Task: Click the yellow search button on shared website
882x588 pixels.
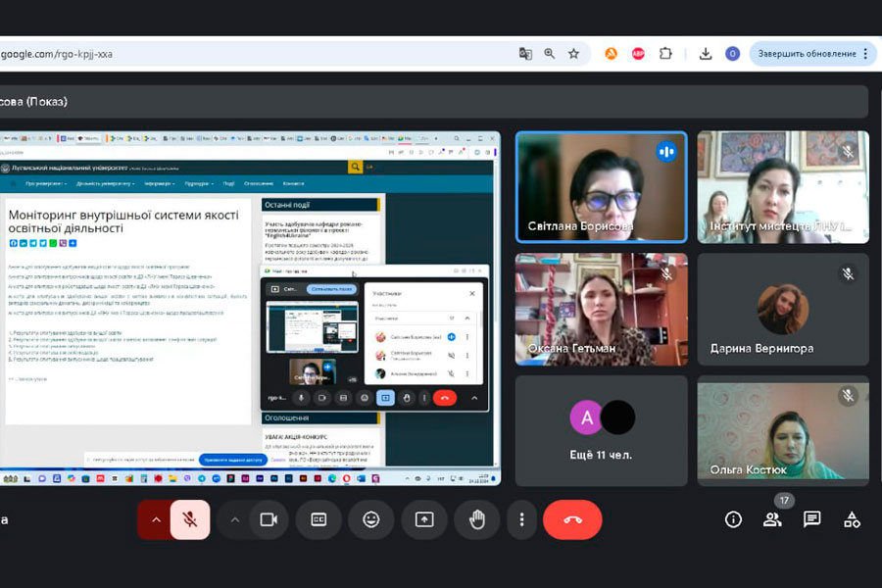Action: coord(355,167)
